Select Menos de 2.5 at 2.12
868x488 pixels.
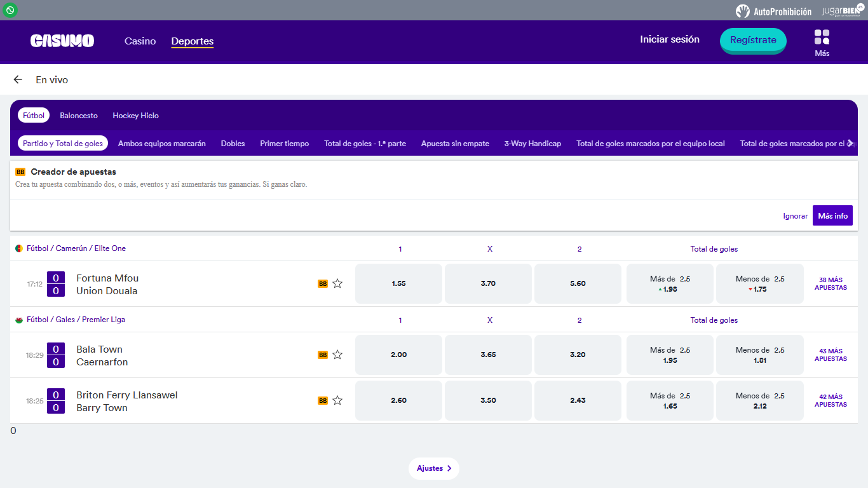[760, 400]
